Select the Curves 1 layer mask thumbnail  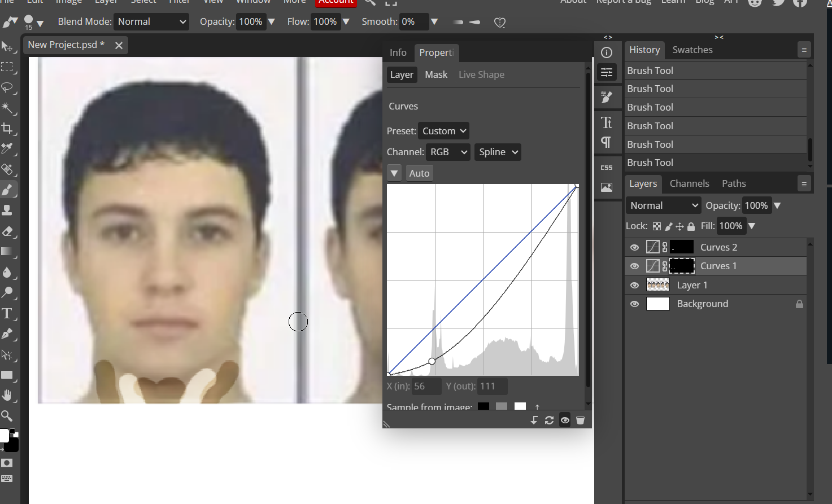pyautogui.click(x=682, y=266)
